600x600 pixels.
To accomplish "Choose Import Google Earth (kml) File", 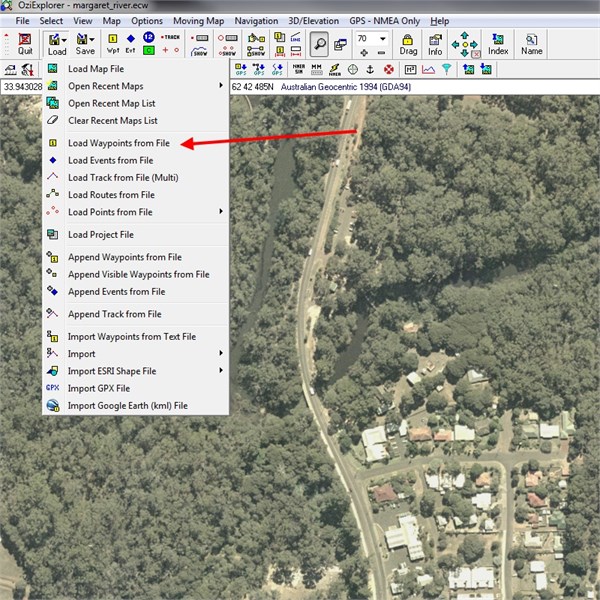I will tap(136, 406).
